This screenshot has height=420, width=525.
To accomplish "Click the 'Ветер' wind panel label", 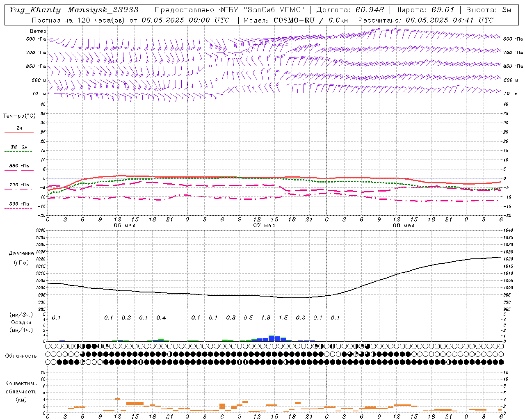I will tap(38, 31).
